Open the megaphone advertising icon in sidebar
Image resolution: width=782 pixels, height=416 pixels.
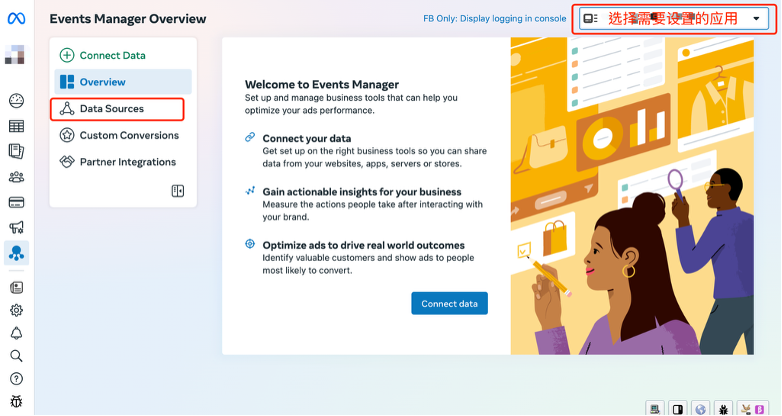click(x=16, y=228)
